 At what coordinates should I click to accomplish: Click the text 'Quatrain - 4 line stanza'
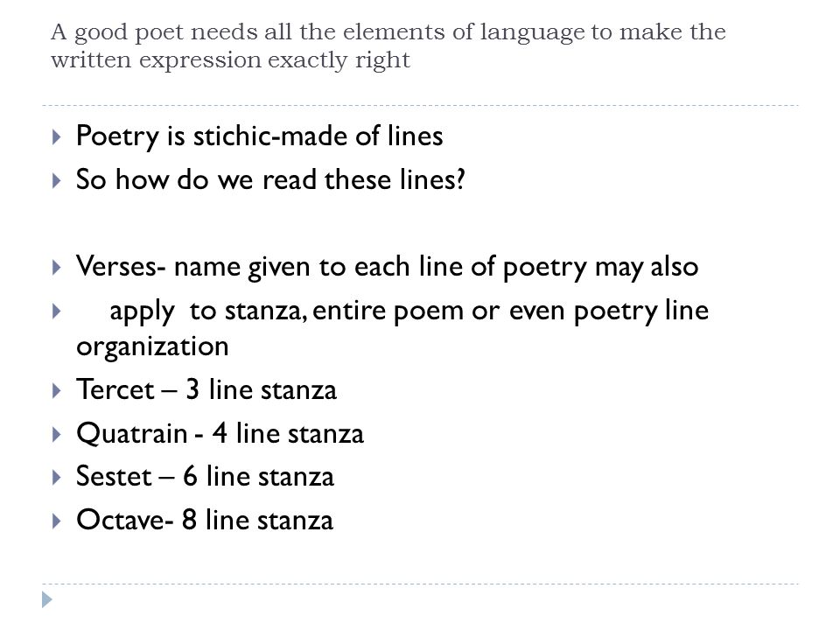pyautogui.click(x=220, y=433)
